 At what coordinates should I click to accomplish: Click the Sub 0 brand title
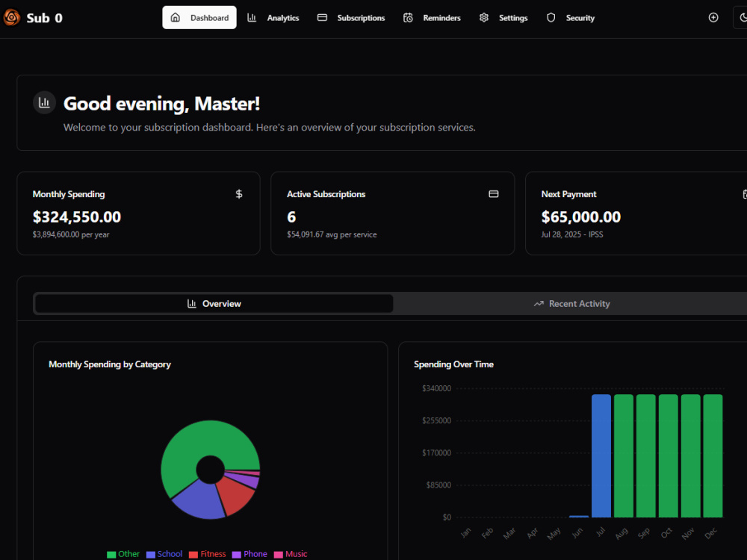coord(44,18)
